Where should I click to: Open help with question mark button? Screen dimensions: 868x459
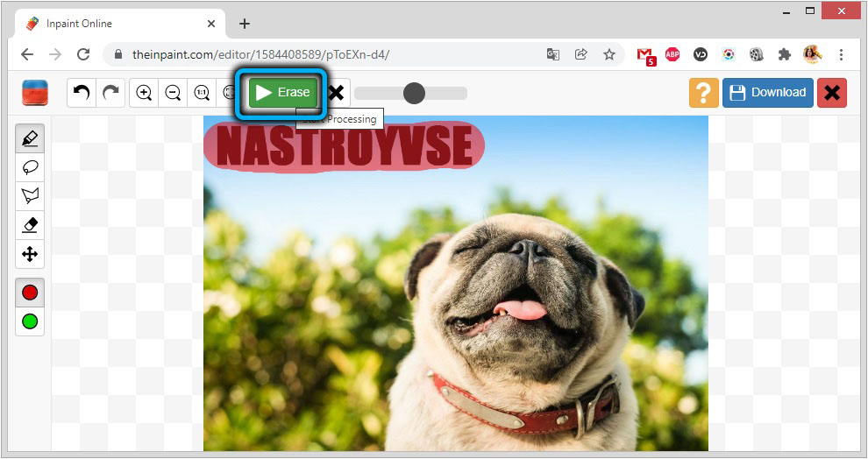click(x=703, y=92)
